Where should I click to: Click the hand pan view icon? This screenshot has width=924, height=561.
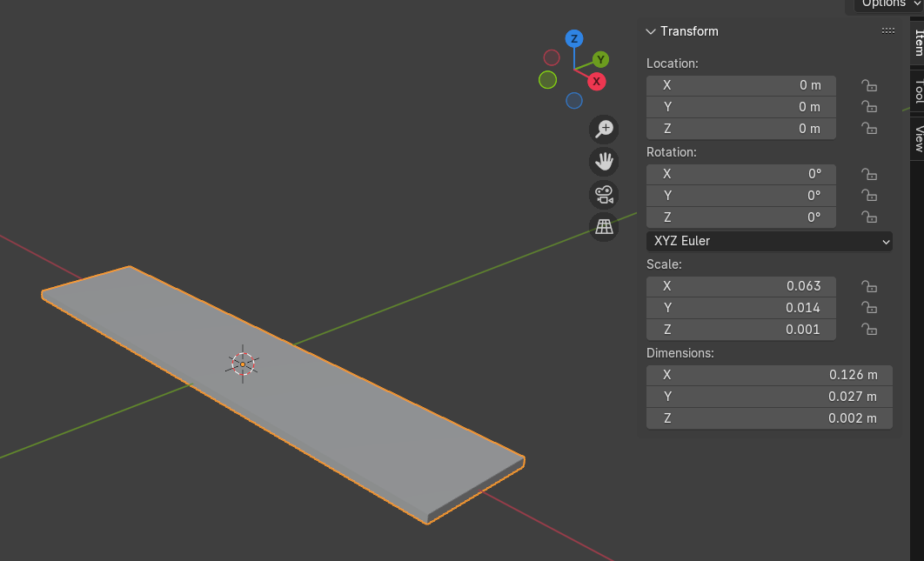pyautogui.click(x=604, y=161)
